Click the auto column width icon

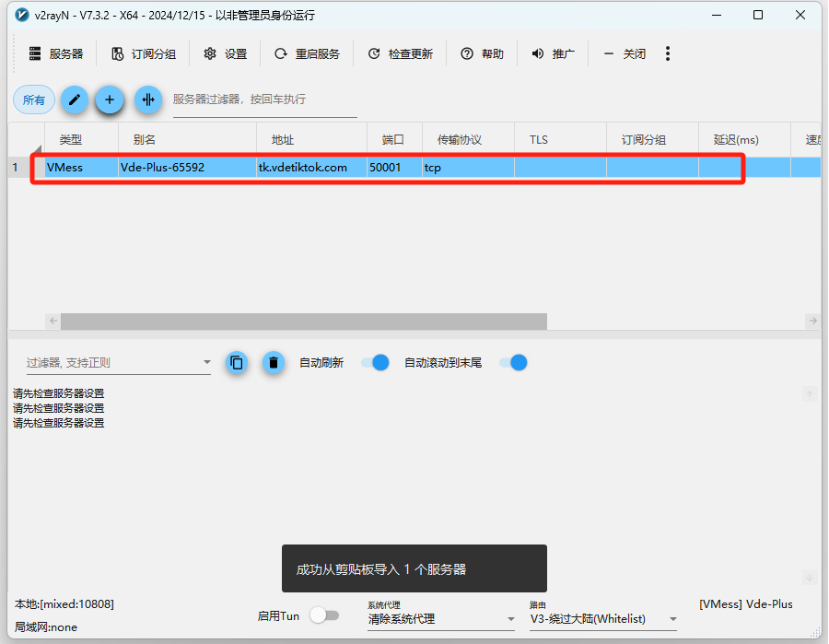tap(147, 100)
